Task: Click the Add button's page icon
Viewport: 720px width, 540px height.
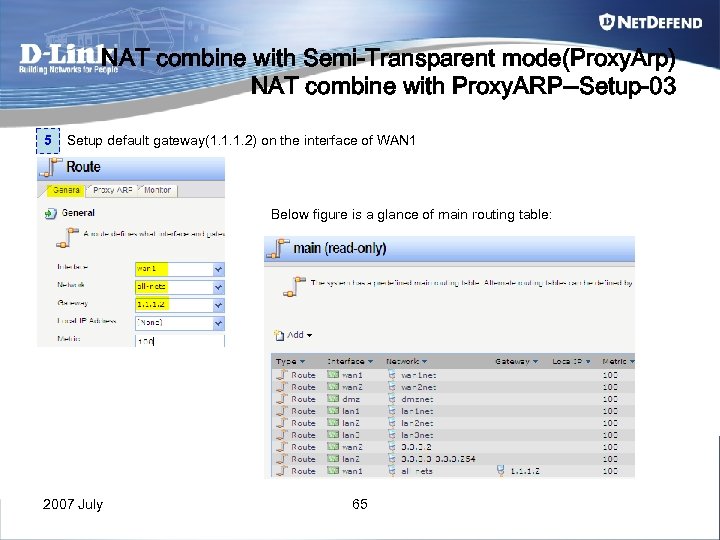Action: tap(279, 335)
